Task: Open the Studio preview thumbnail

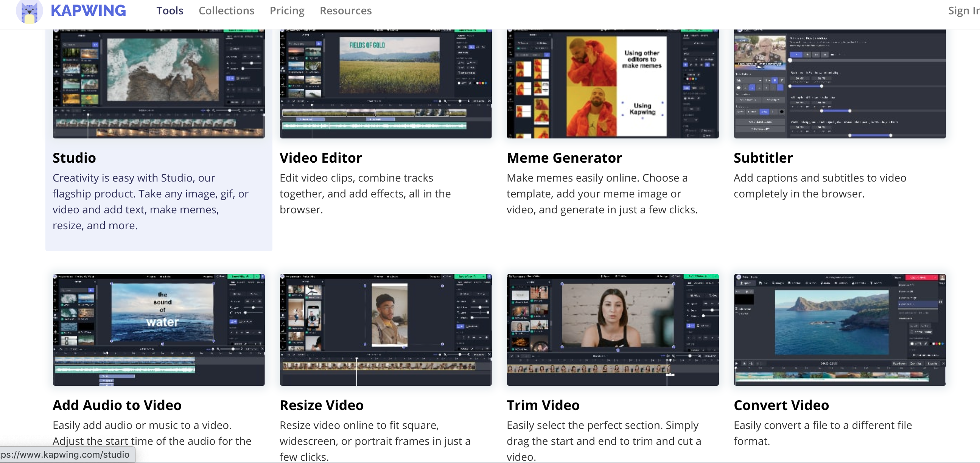Action: [x=159, y=84]
